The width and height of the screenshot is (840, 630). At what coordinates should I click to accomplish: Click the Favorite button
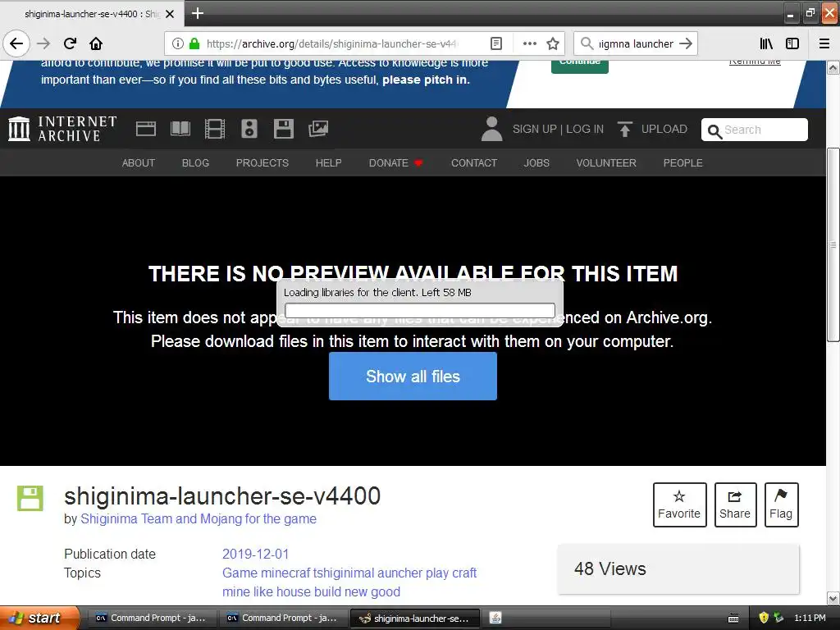(679, 504)
